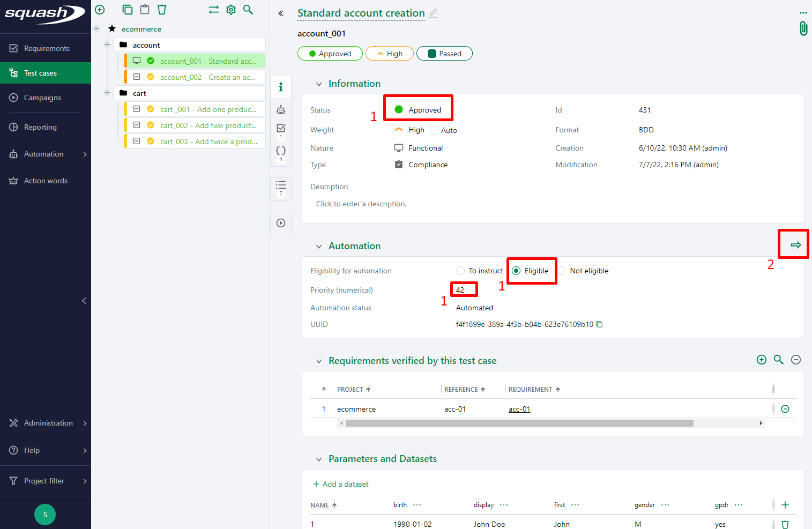This screenshot has height=529, width=812.
Task: Open the execution play icon in side tabs
Action: point(281,223)
